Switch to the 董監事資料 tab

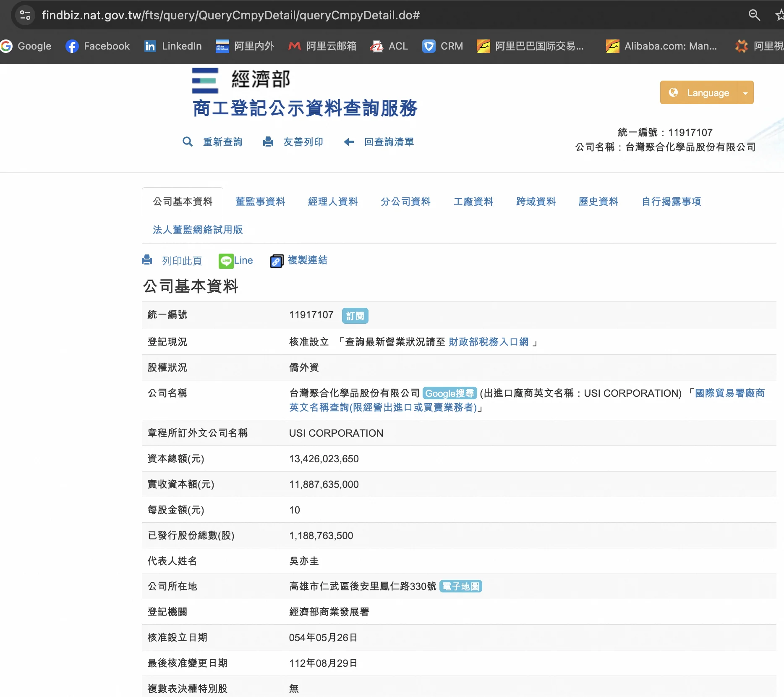(260, 202)
